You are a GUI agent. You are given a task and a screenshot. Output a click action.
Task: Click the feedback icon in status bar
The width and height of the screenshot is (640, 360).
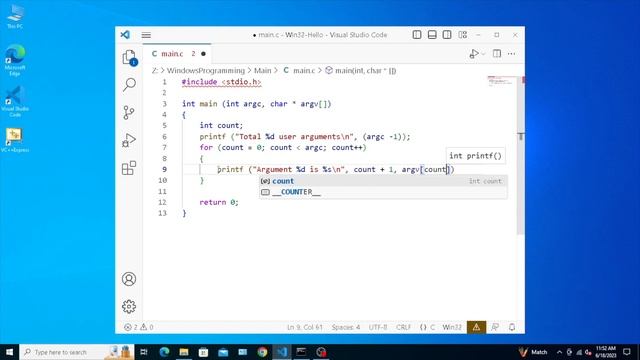[x=495, y=327]
